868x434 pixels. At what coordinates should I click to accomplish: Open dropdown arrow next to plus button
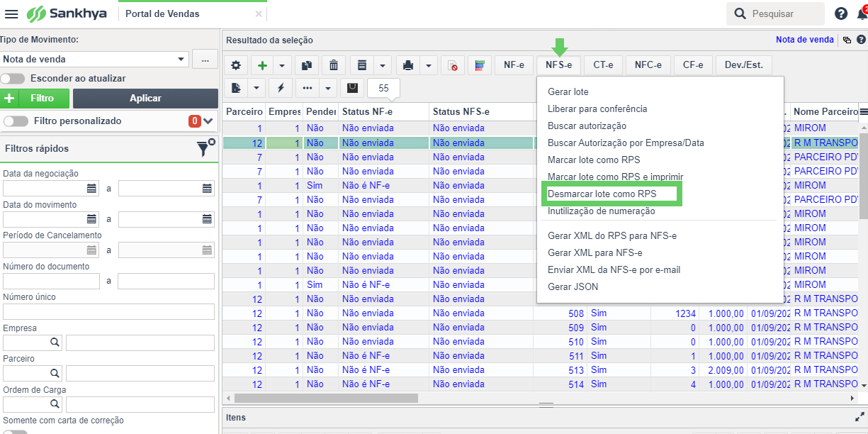click(282, 65)
